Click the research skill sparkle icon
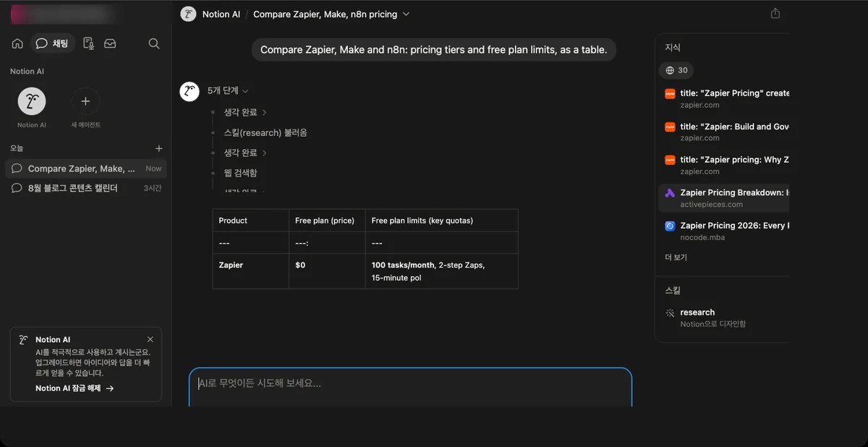Screen dimensions: 868x447 [x=670, y=313]
